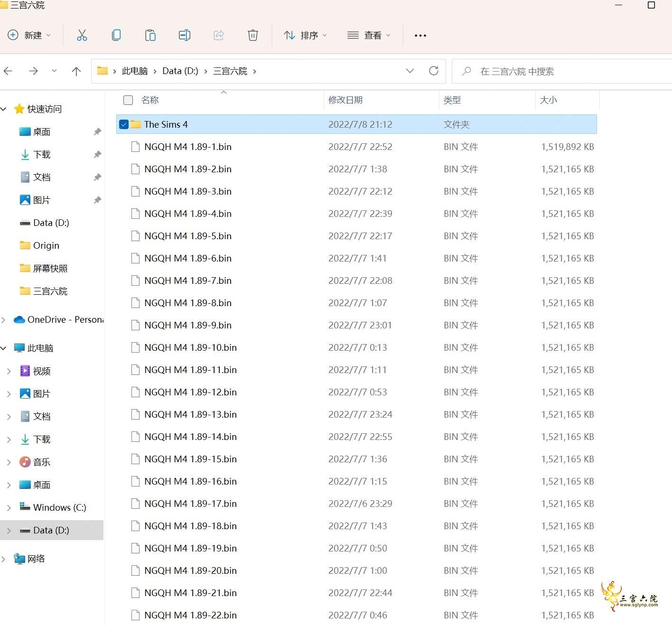The image size is (672, 626).
Task: Click Data (D:) in the address breadcrumb
Action: coord(180,71)
